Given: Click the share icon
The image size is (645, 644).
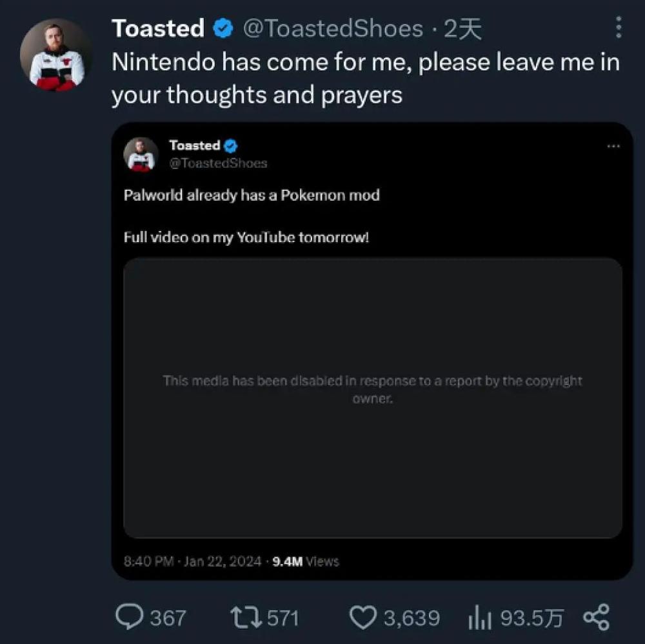Looking at the screenshot, I should 596,617.
